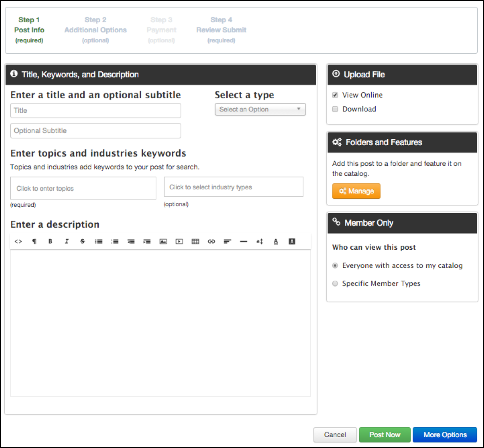Uncheck the View Online checkbox
Image resolution: width=484 pixels, height=448 pixels.
pyautogui.click(x=335, y=95)
